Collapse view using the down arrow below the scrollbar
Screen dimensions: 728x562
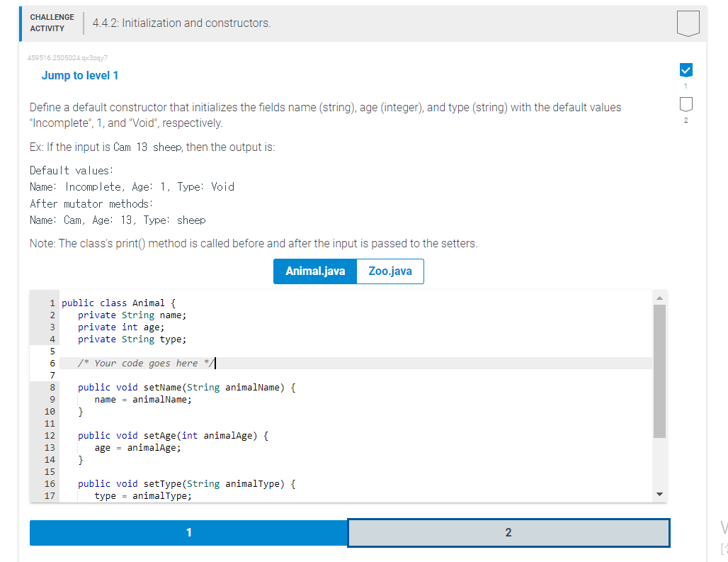pos(659,494)
